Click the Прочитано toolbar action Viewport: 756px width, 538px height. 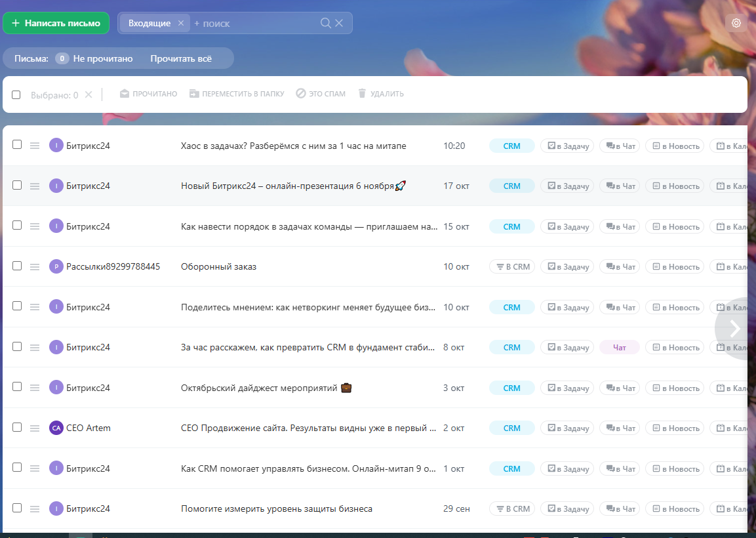pyautogui.click(x=148, y=94)
